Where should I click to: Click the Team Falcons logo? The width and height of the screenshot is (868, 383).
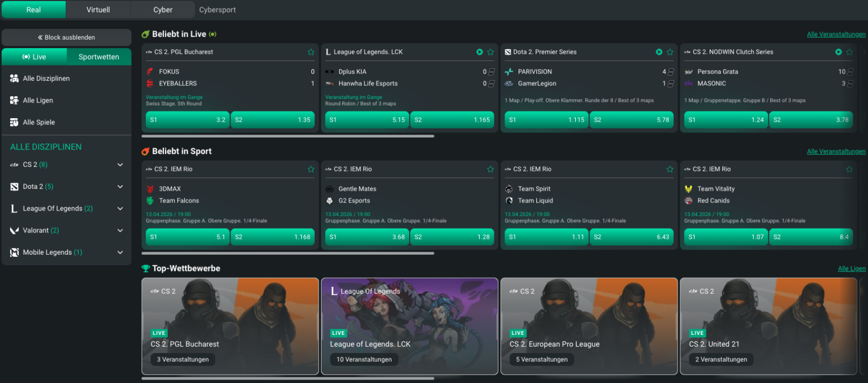[x=150, y=201]
